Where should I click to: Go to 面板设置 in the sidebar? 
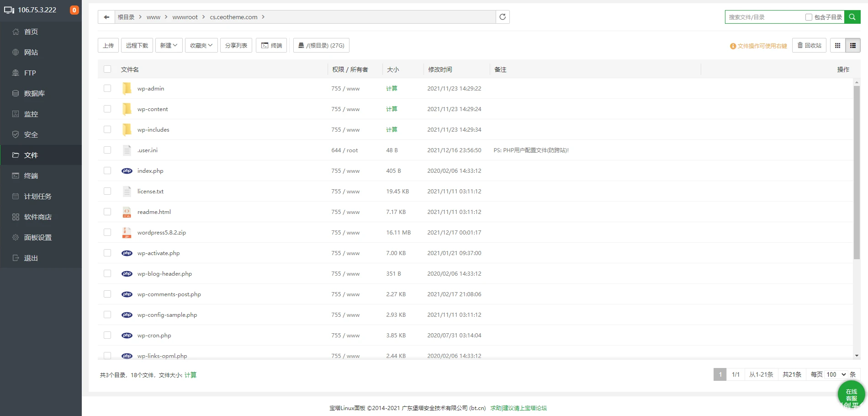(x=37, y=237)
